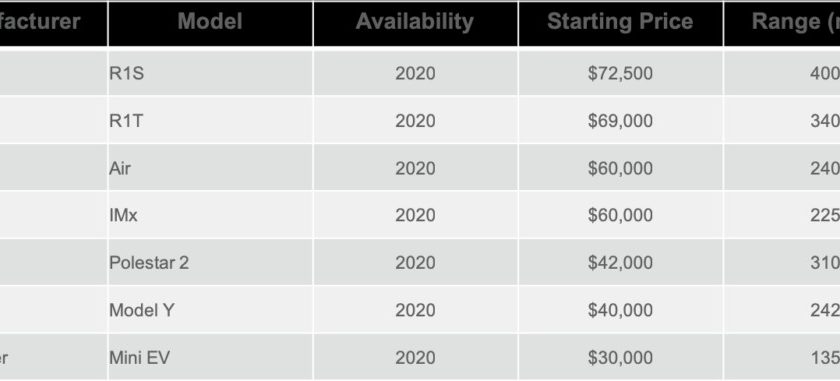Click the IMx row $60,000 price cell
The width and height of the screenshot is (840, 381).
(x=620, y=215)
